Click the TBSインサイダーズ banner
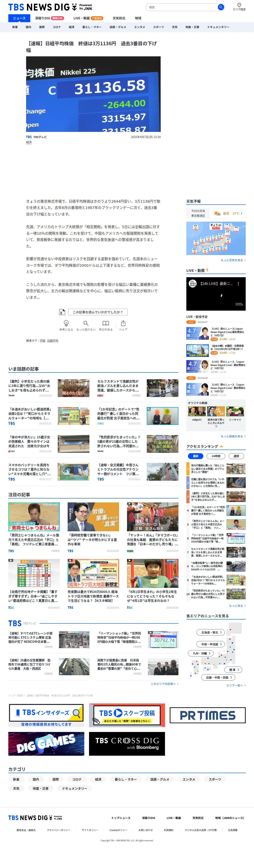 pos(46,715)
